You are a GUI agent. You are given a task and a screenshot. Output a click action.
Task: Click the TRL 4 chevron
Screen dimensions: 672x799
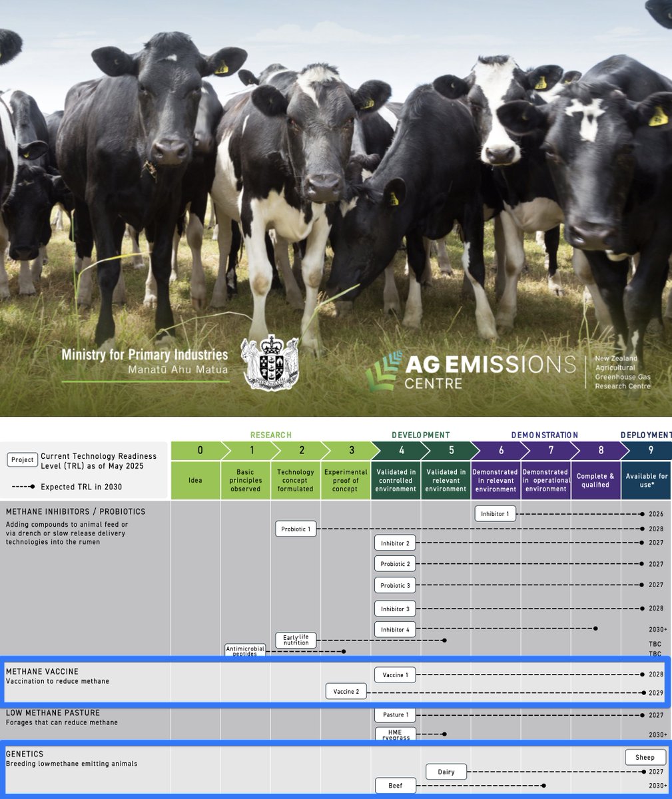tap(401, 451)
